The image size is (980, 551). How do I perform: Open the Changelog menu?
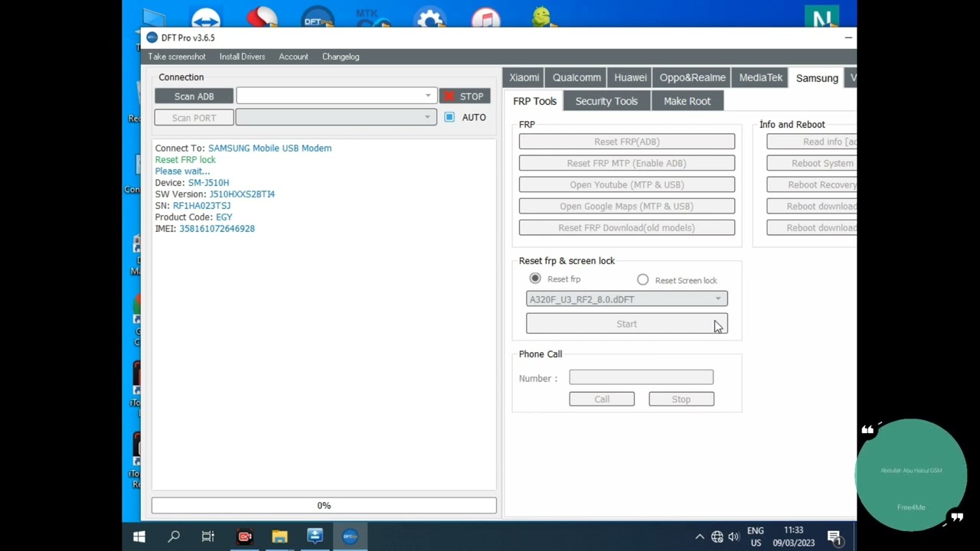pyautogui.click(x=341, y=57)
